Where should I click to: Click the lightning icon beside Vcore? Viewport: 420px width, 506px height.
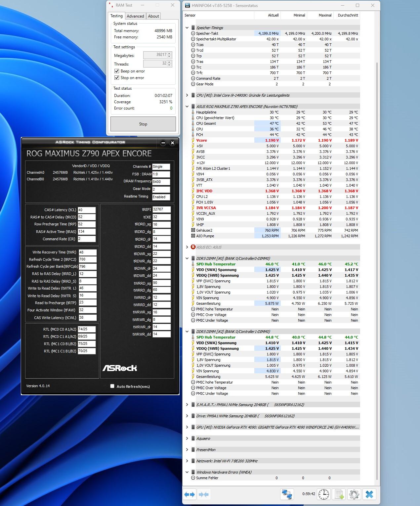193,140
